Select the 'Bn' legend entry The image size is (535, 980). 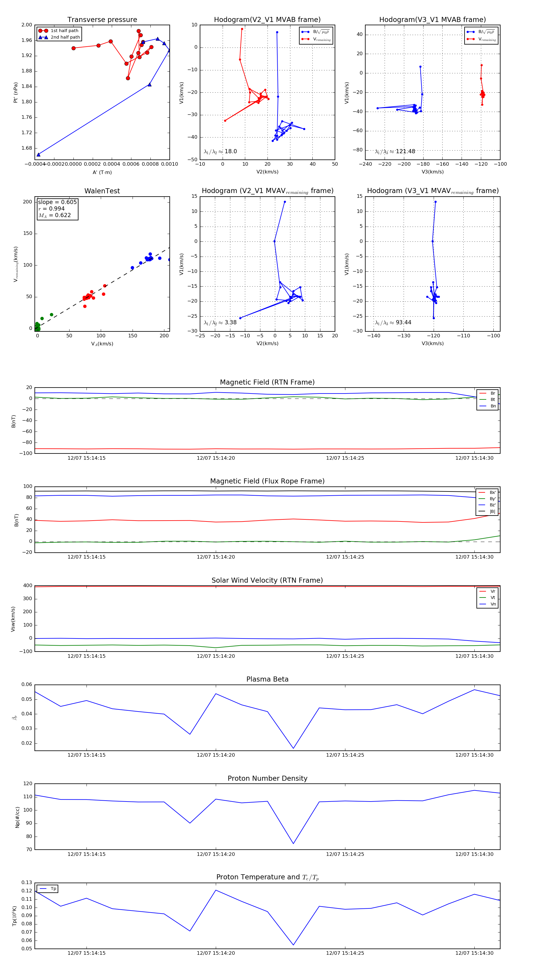[487, 406]
